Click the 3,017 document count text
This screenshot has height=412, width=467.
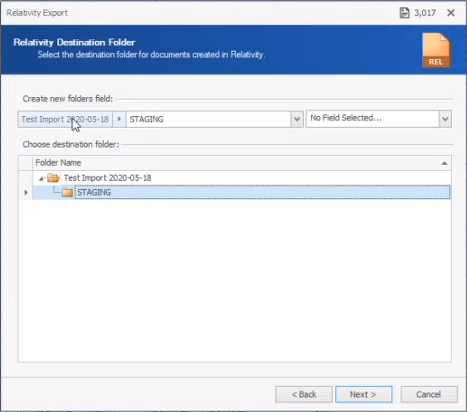[425, 13]
